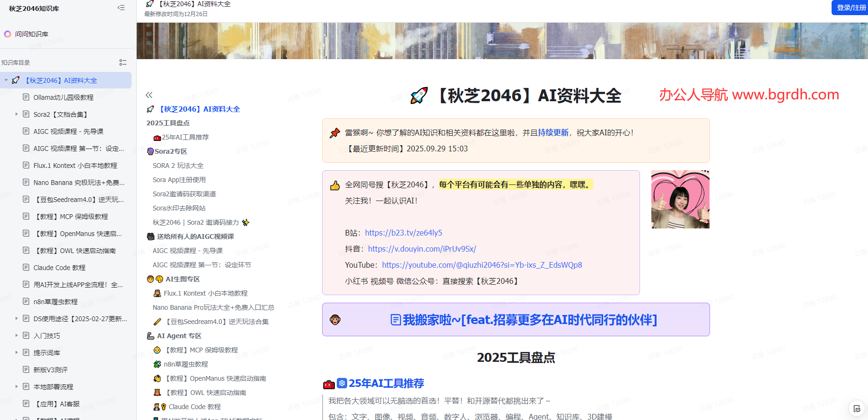The width and height of the screenshot is (868, 420).
Task: Click document icon beside Nano Banana 究极玩法
Action: 26,182
